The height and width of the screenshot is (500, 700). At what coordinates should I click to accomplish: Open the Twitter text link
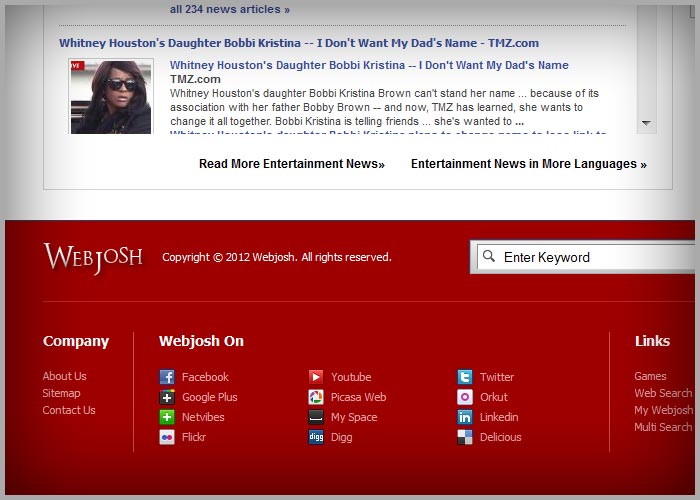coord(497,377)
